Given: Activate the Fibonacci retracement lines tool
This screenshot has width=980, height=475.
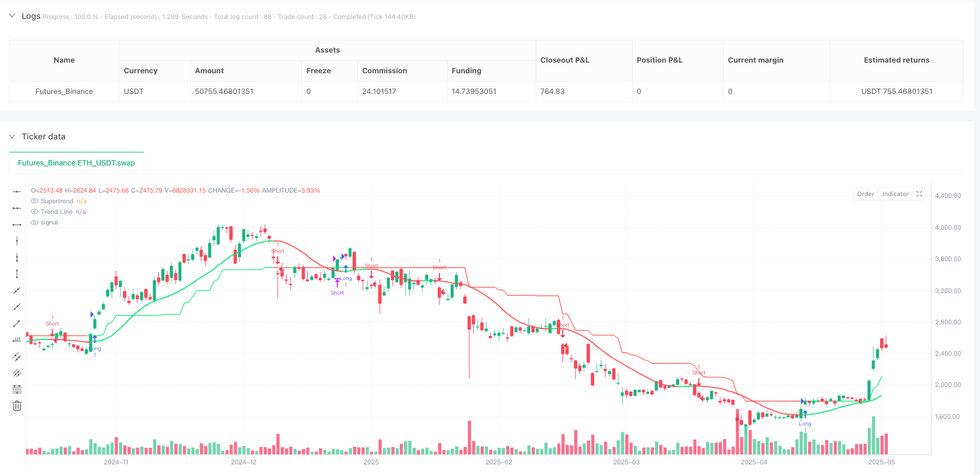Looking at the screenshot, I should (x=17, y=389).
